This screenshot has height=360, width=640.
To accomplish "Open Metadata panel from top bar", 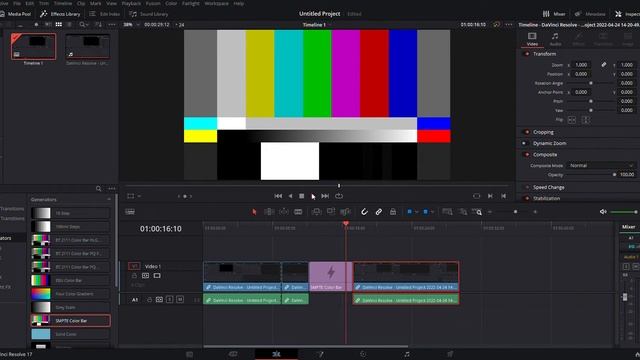I will [590, 14].
